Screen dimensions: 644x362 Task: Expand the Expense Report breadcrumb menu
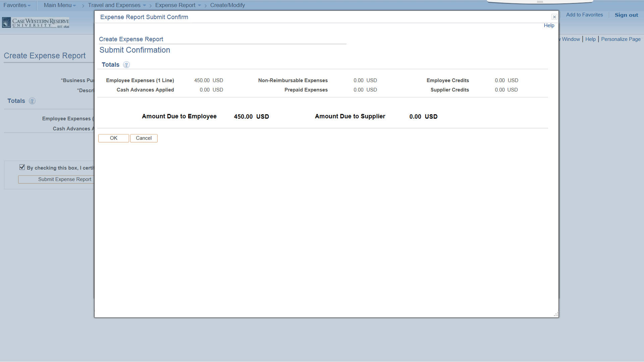click(199, 5)
